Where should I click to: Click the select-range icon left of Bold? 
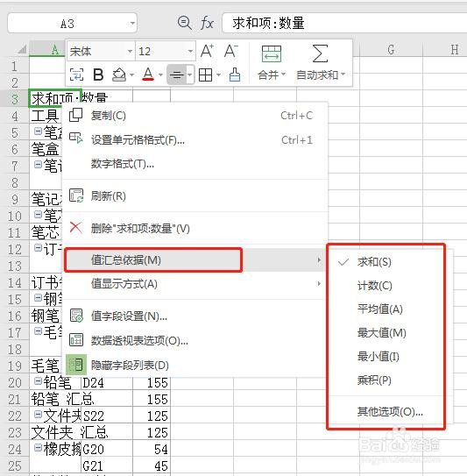tap(76, 75)
